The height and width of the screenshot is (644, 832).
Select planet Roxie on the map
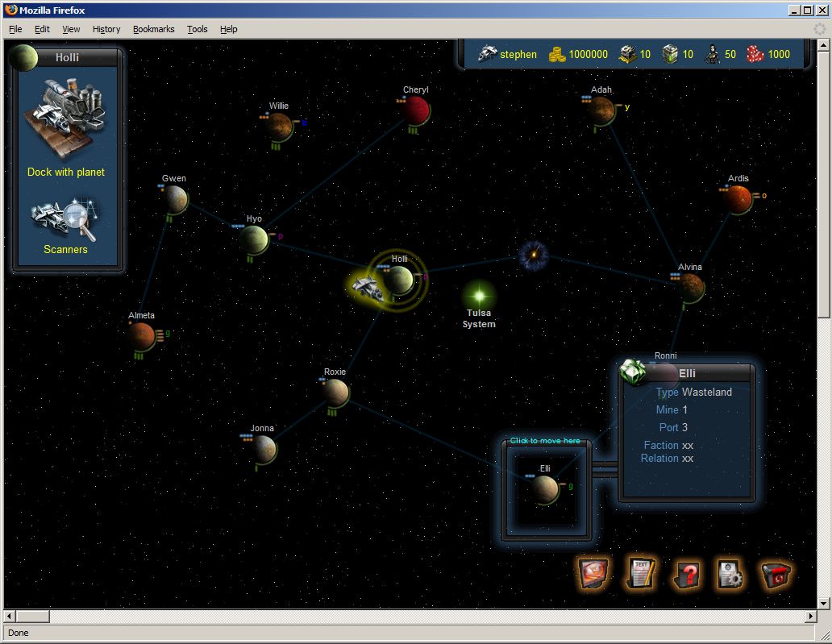click(x=335, y=391)
